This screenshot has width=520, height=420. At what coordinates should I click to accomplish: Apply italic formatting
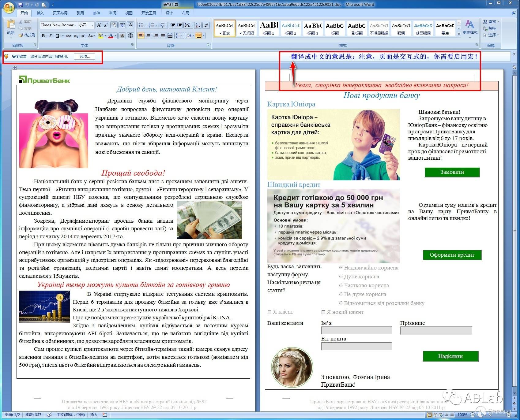(50, 36)
